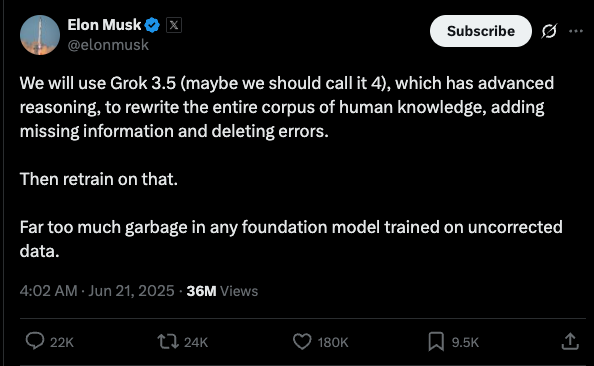Click the 24K reposts count
Image resolution: width=594 pixels, height=366 pixels.
point(196,343)
